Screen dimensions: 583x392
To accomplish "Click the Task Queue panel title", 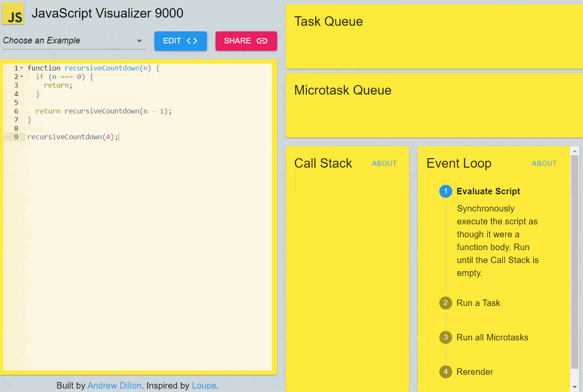I will click(x=328, y=21).
